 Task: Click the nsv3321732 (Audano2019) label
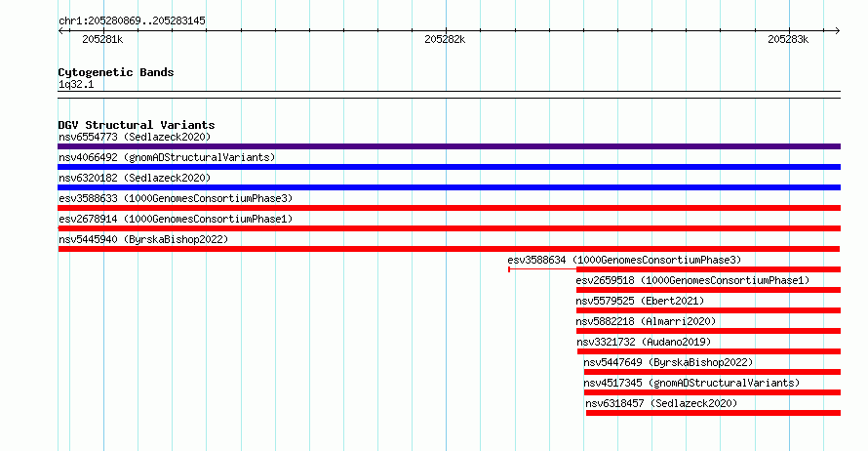644,342
